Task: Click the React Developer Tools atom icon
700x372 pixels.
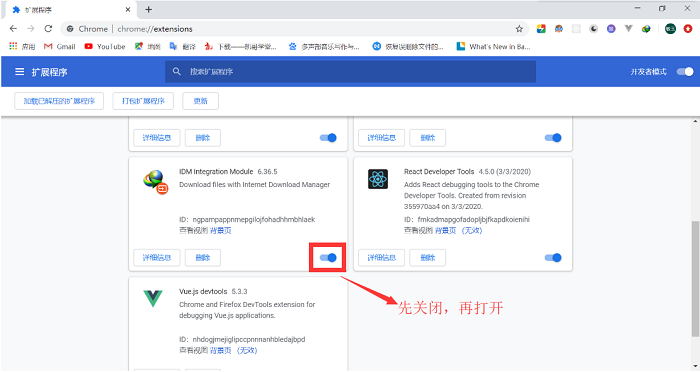Action: 378,179
